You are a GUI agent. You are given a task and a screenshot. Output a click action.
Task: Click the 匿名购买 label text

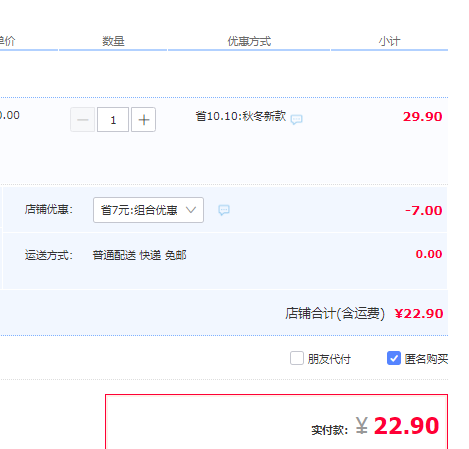tap(426, 359)
